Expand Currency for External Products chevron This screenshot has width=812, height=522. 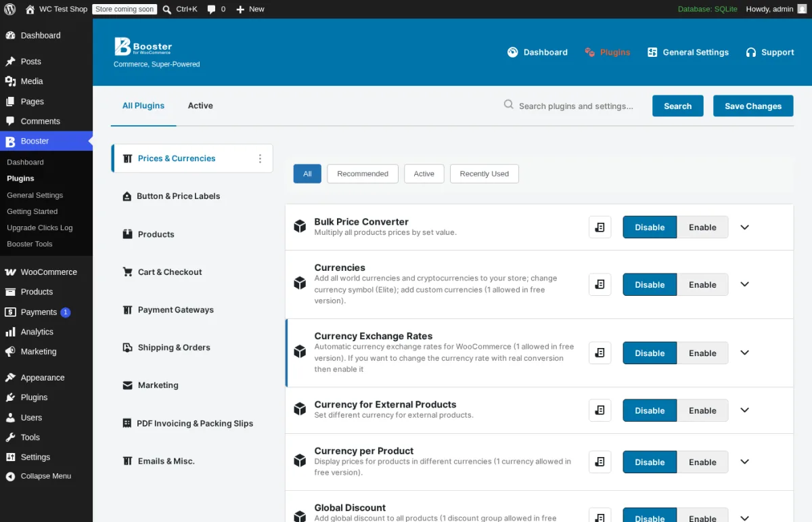(745, 410)
